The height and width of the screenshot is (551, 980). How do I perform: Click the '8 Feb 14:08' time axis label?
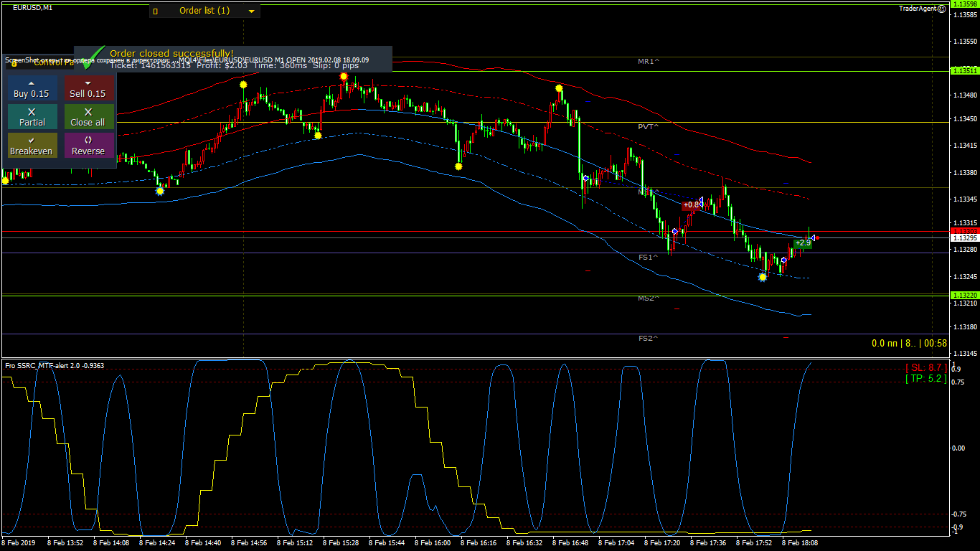point(111,543)
